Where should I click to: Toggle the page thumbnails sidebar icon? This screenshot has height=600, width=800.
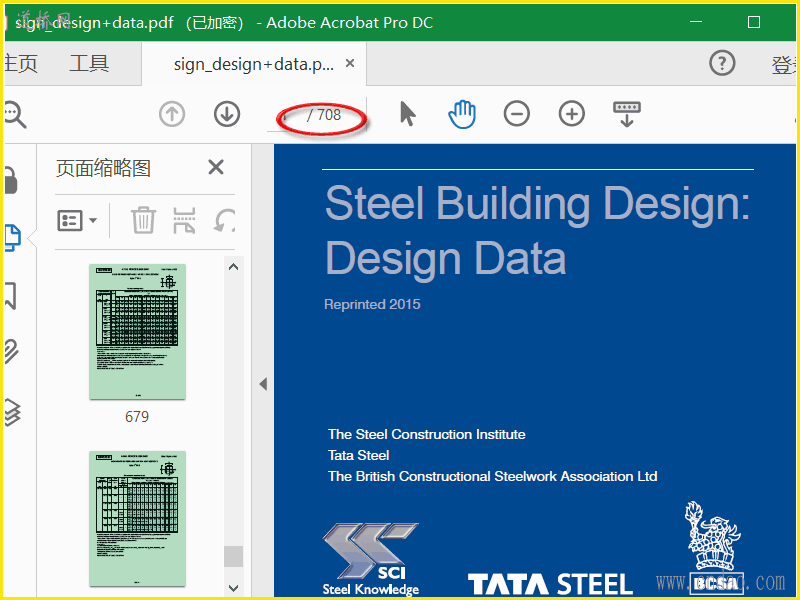click(12, 238)
